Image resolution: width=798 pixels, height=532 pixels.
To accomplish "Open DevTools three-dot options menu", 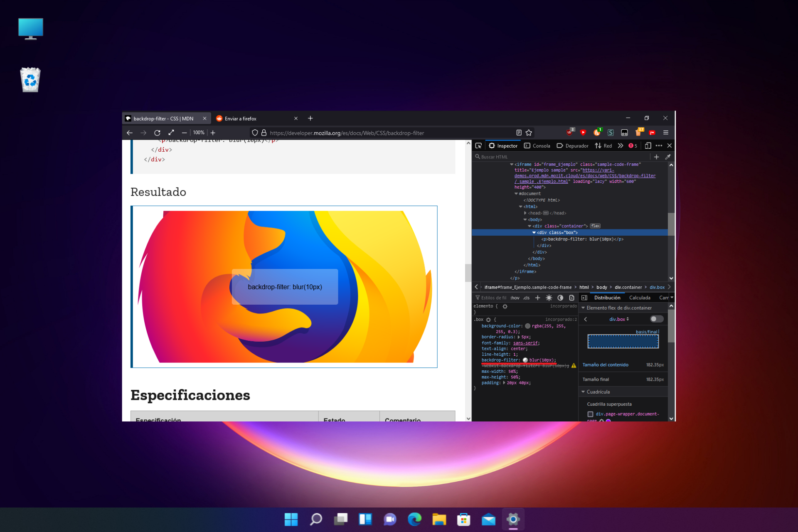I will [x=659, y=145].
